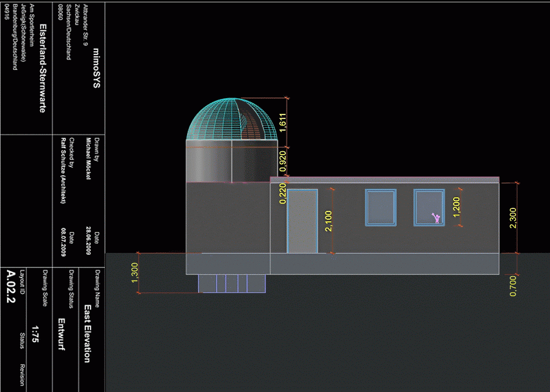Click the 0,220 roof thickness dimension
This screenshot has width=550, height=392.
click(x=283, y=193)
